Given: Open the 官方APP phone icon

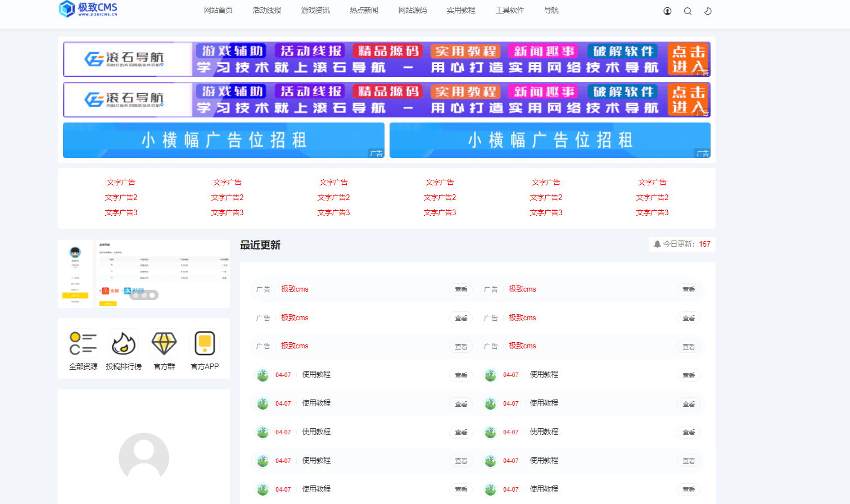Looking at the screenshot, I should point(205,343).
